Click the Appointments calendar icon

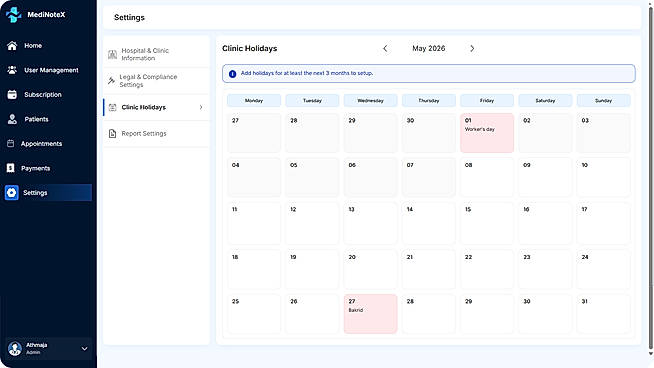point(11,144)
